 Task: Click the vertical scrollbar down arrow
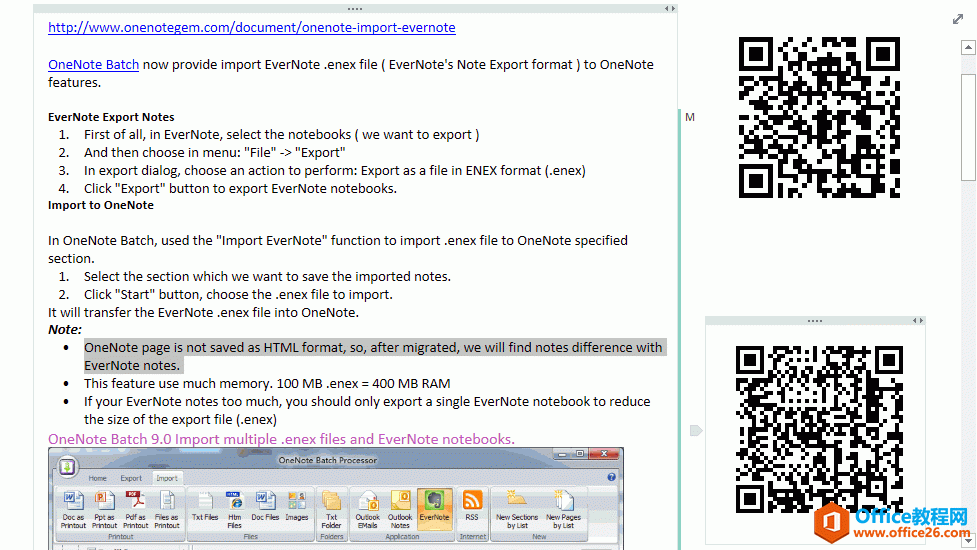tap(968, 541)
